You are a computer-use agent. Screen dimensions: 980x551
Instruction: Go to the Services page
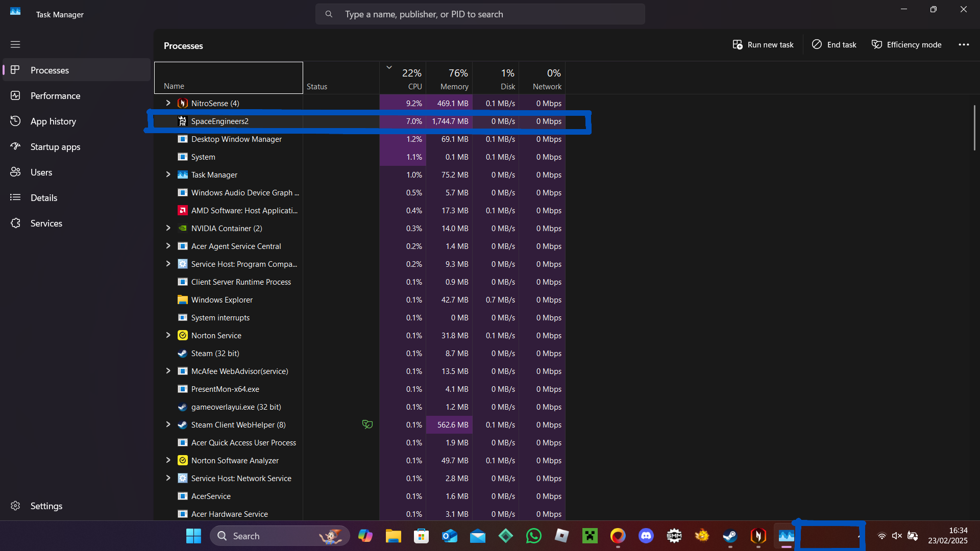point(46,223)
